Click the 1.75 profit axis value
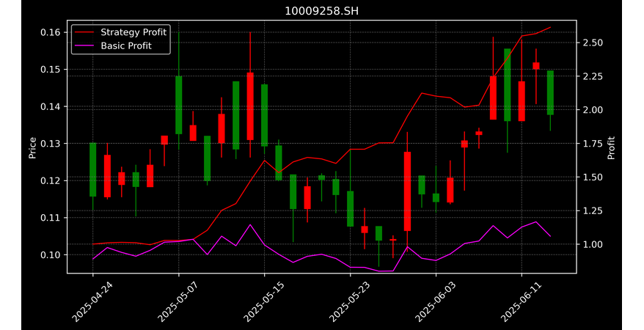Screen dimensions: 644x330 coord(593,144)
